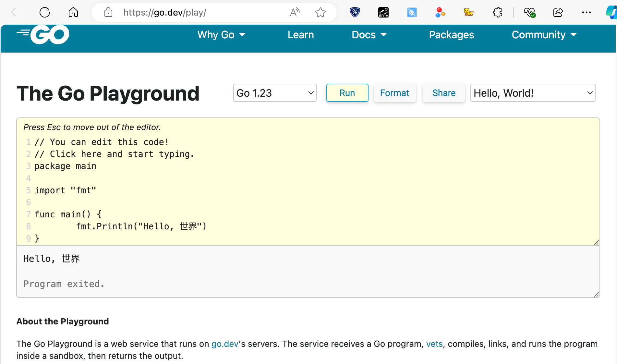Click the Format button
Viewport: 617px width, 364px height.
[394, 93]
